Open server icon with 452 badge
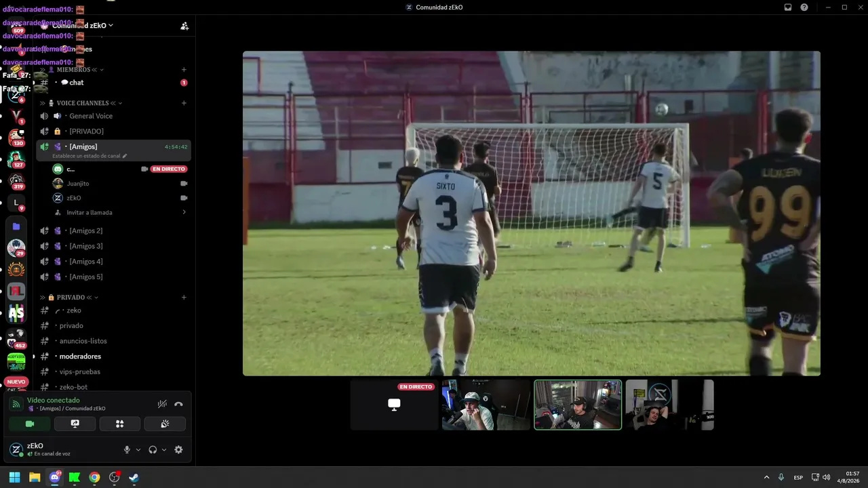Viewport: 868px width, 488px height. [16, 337]
